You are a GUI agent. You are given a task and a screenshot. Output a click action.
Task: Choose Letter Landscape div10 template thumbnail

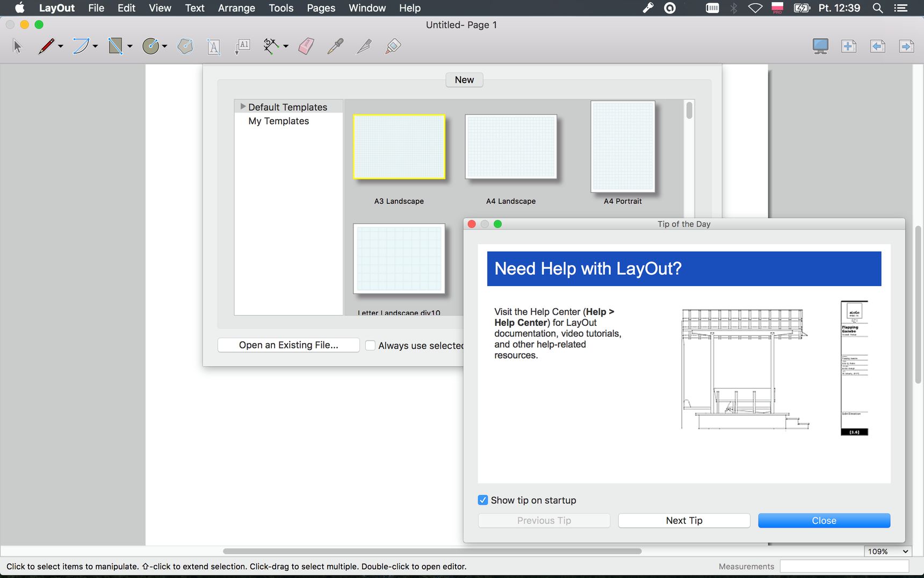[x=399, y=259]
